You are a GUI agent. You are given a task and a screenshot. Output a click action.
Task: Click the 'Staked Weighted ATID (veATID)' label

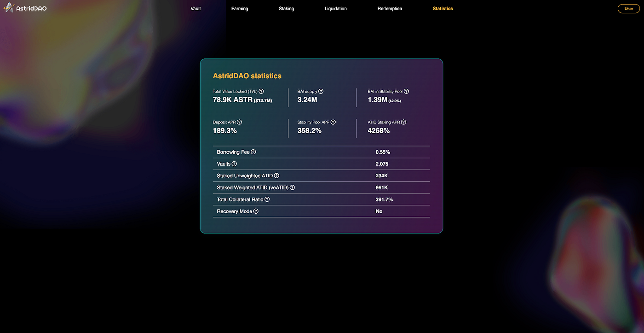click(253, 188)
